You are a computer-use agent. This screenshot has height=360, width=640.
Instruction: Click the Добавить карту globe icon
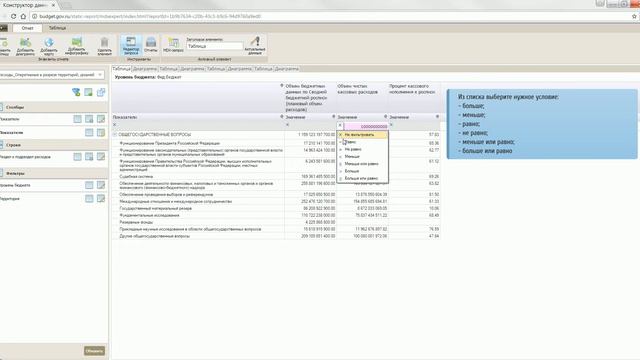(49, 46)
